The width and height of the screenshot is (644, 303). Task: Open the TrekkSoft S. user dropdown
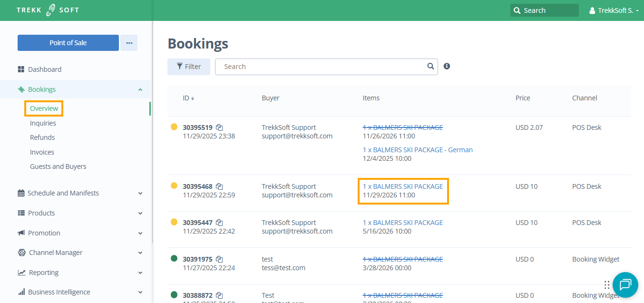click(x=614, y=10)
